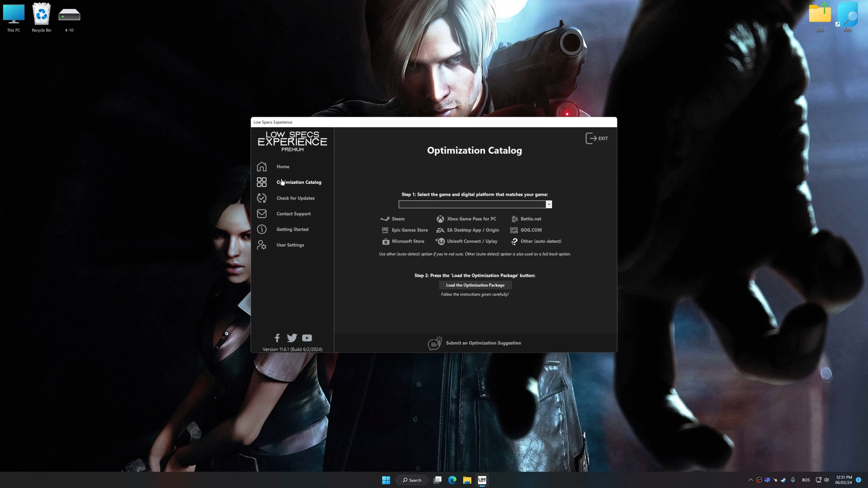The height and width of the screenshot is (488, 868).
Task: Show hidden system tray icons chevron
Action: [x=751, y=480]
